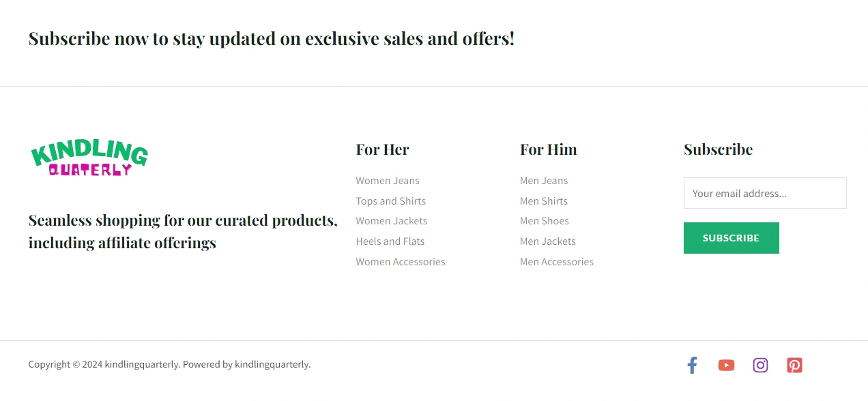Visit Men Accessories page
This screenshot has width=868, height=401.
(557, 262)
